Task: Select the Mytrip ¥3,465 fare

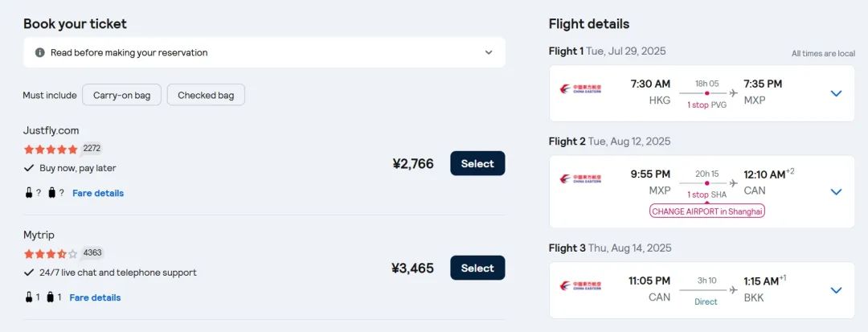Action: coord(477,268)
